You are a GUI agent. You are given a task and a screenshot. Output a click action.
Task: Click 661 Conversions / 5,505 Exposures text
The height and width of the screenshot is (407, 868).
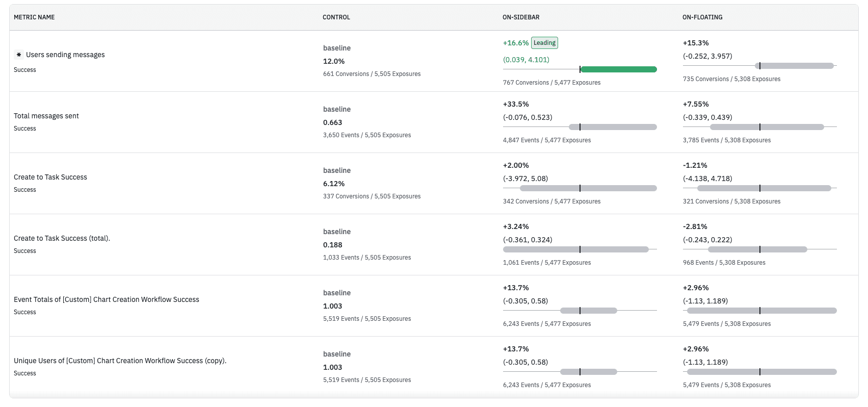coord(372,74)
